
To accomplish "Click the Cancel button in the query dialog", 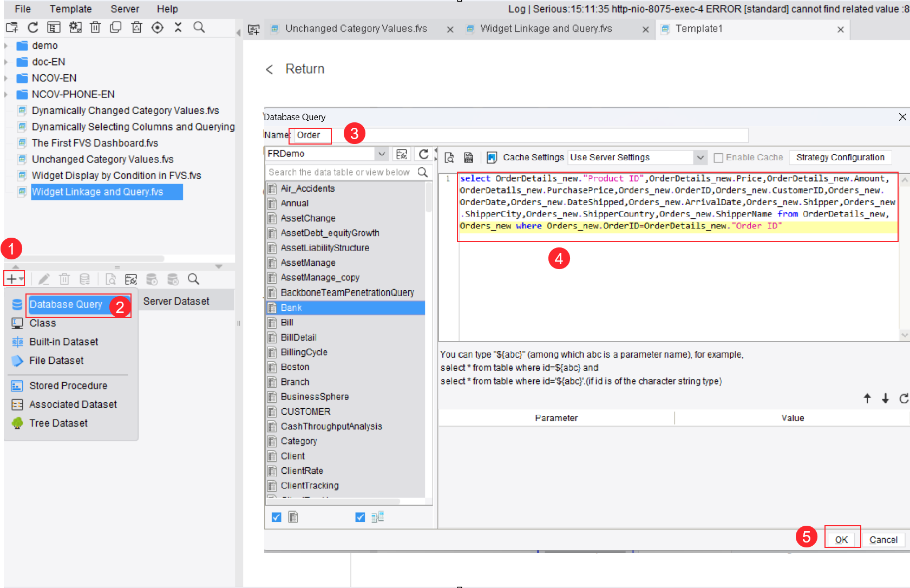I will (883, 540).
